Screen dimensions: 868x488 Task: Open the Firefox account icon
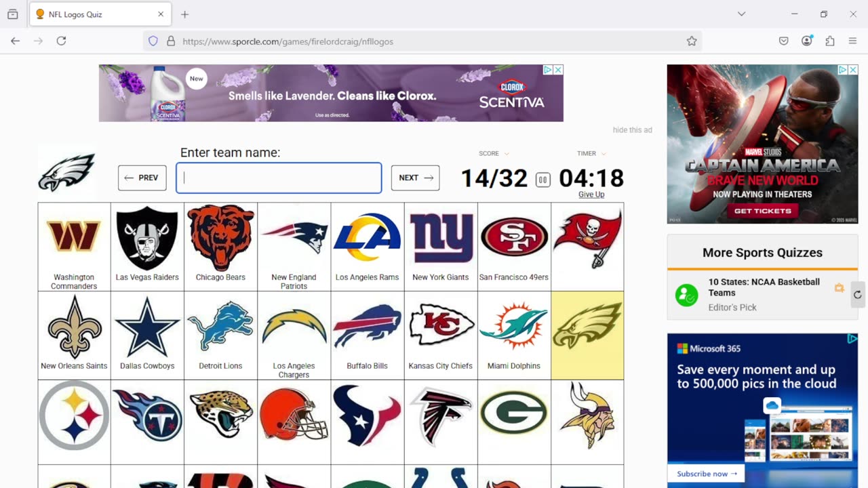pos(807,41)
